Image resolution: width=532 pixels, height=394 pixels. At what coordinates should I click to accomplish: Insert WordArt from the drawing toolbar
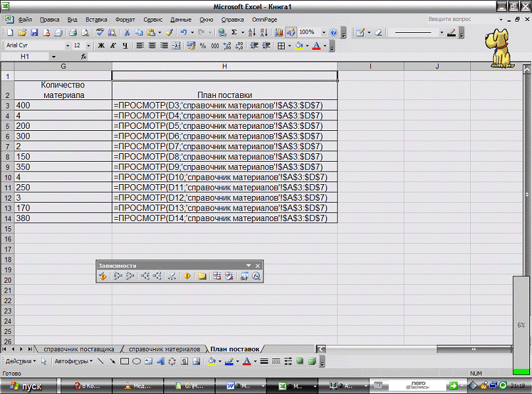(x=160, y=361)
